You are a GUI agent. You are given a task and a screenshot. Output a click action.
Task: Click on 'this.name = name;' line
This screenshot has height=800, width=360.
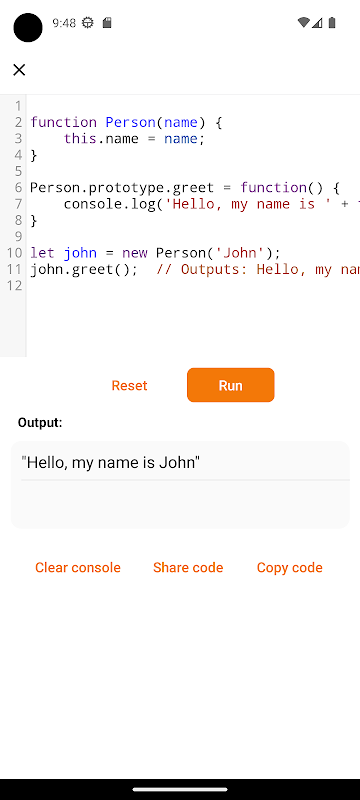[134, 139]
